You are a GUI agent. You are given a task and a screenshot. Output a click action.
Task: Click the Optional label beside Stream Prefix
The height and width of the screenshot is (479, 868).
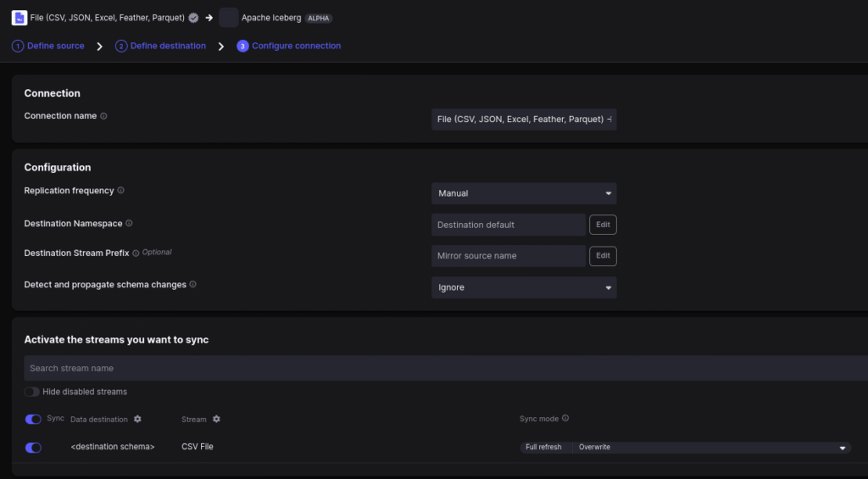pos(157,252)
